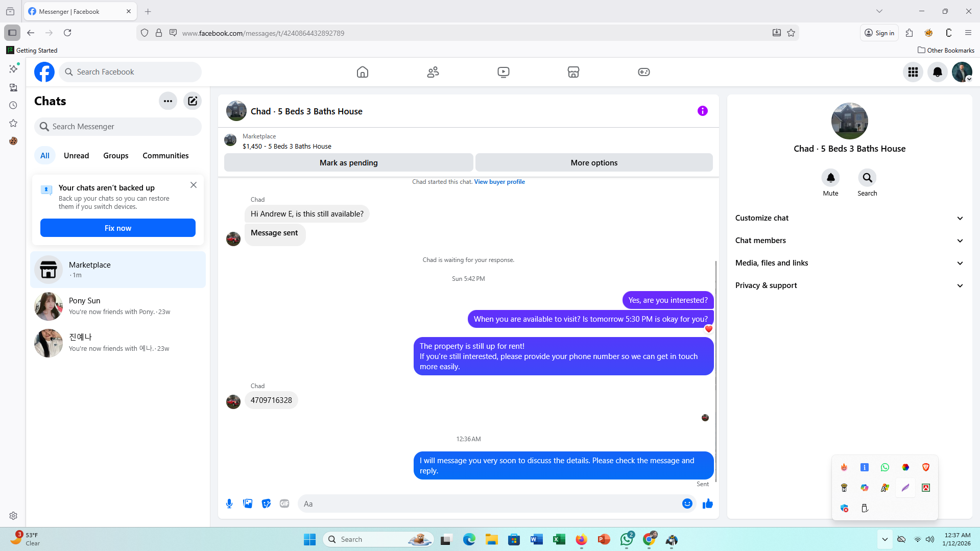Expand Privacy & support section
The height and width of the screenshot is (551, 980).
pyautogui.click(x=850, y=285)
